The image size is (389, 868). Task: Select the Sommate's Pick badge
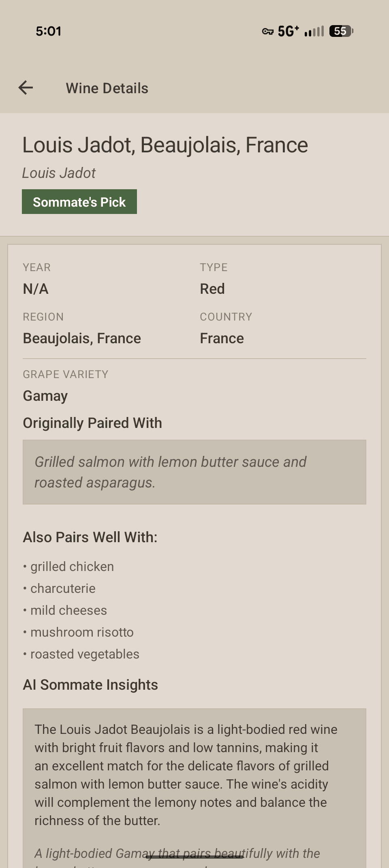(x=79, y=201)
